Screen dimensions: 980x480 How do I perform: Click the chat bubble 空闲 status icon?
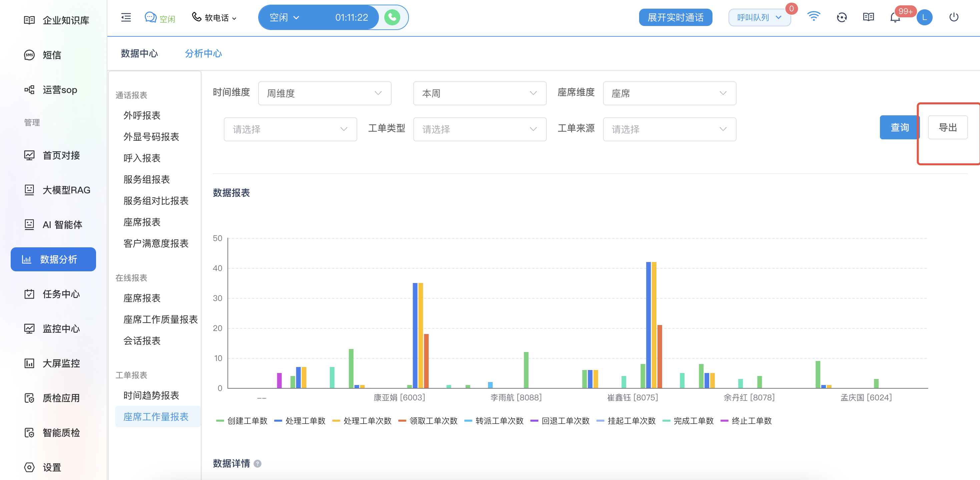click(x=151, y=17)
